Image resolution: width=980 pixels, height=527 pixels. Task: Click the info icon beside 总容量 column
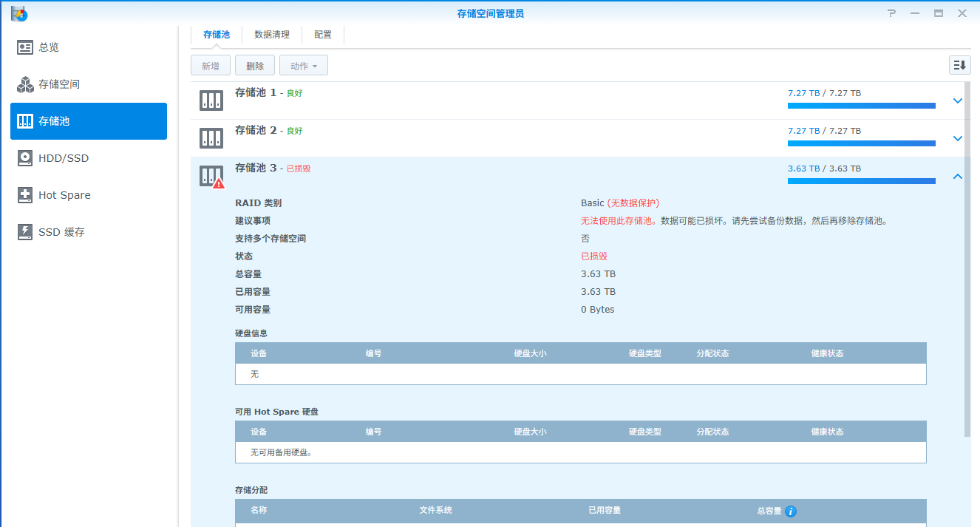pyautogui.click(x=791, y=511)
